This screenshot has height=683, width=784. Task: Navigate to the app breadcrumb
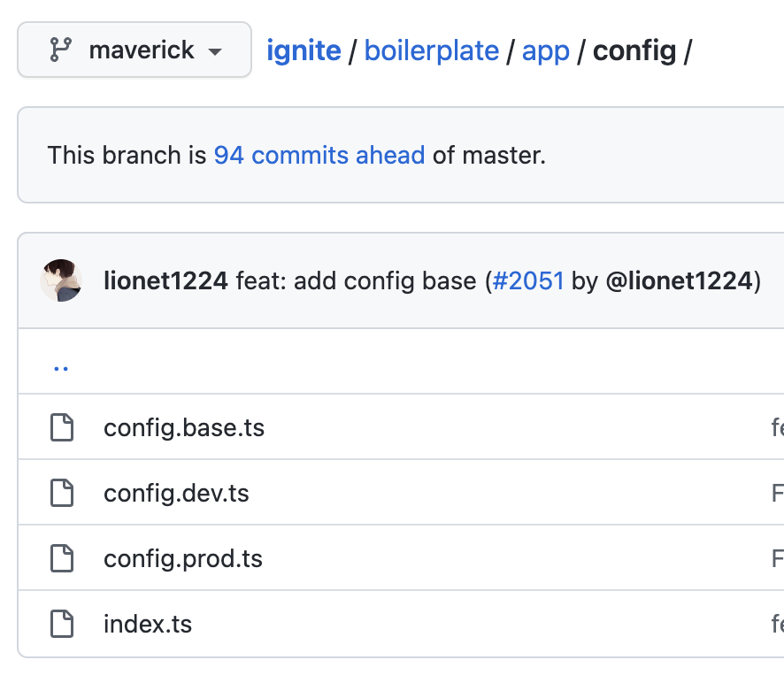546,50
